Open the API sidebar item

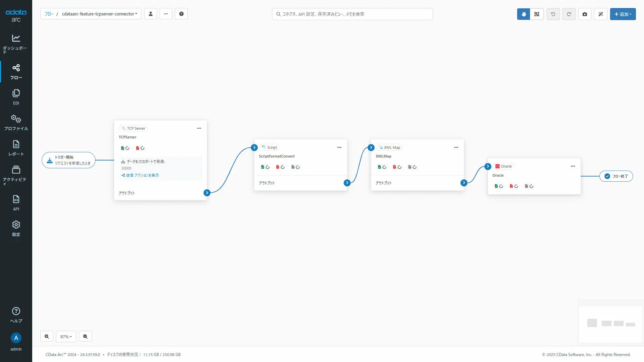pyautogui.click(x=16, y=203)
